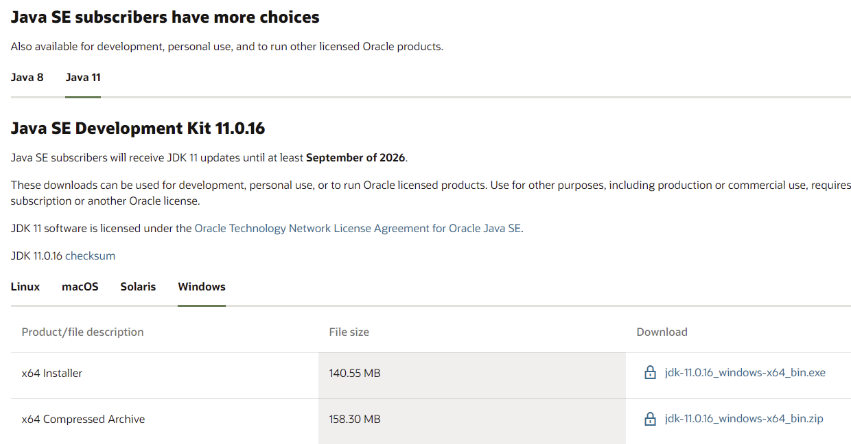Open the JDK 11.0.16 checksum link
Viewport: 851px width, 444px height.
(x=90, y=256)
